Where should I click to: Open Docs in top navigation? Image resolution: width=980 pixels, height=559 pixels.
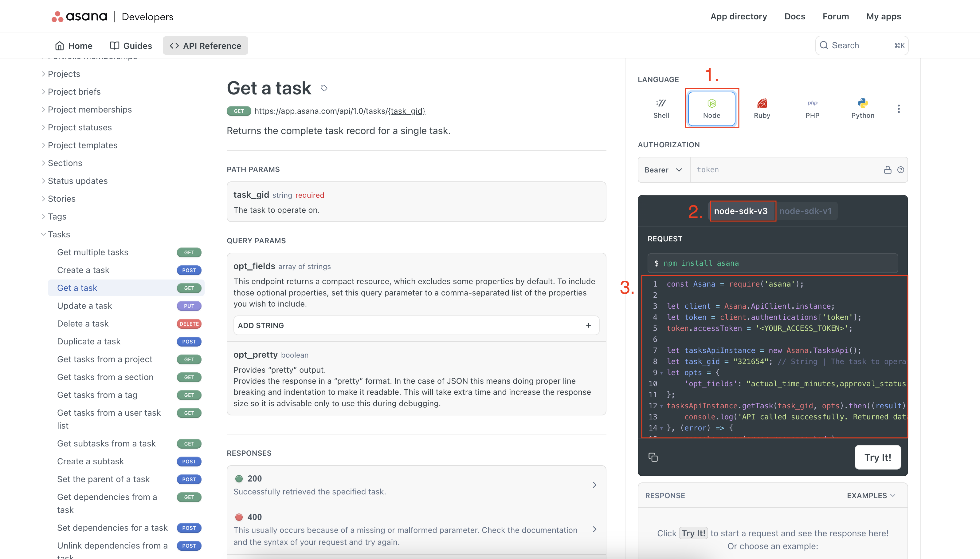point(794,17)
